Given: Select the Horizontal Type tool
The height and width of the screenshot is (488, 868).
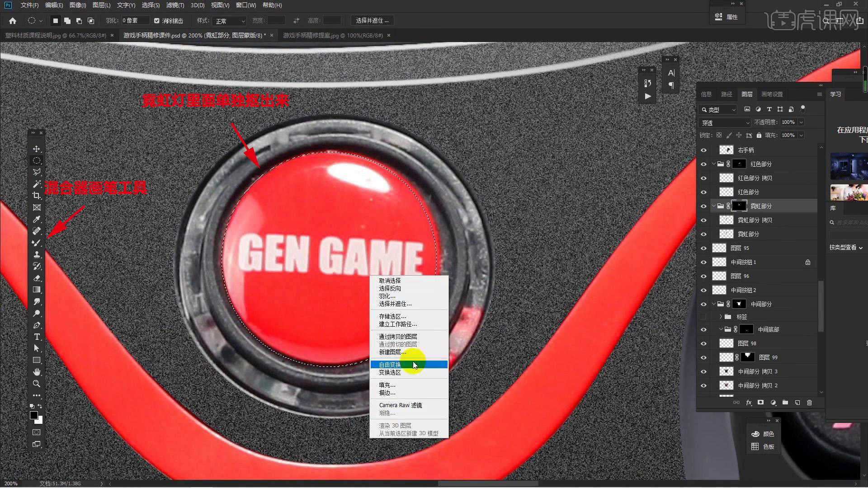Looking at the screenshot, I should point(37,337).
